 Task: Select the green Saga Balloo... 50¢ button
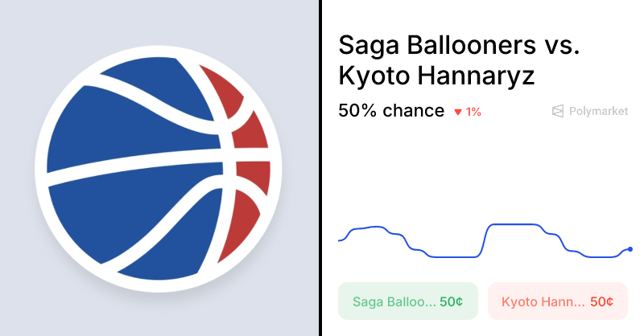click(x=408, y=301)
